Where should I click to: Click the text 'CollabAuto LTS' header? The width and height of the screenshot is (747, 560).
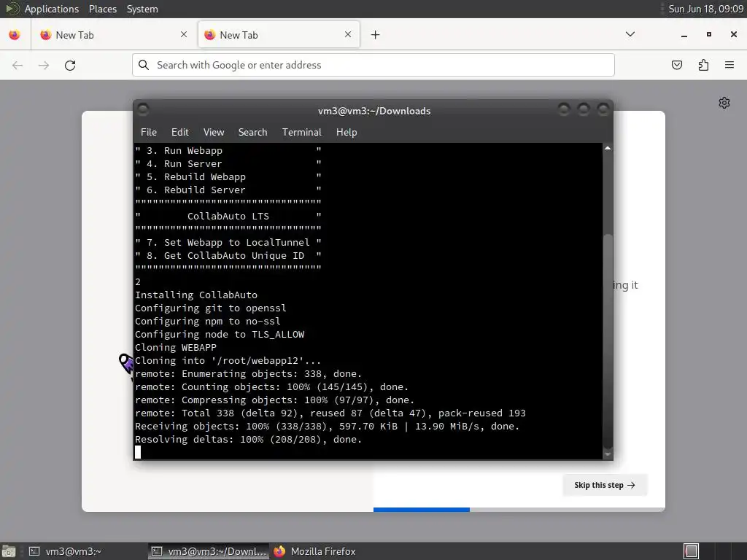(228, 216)
